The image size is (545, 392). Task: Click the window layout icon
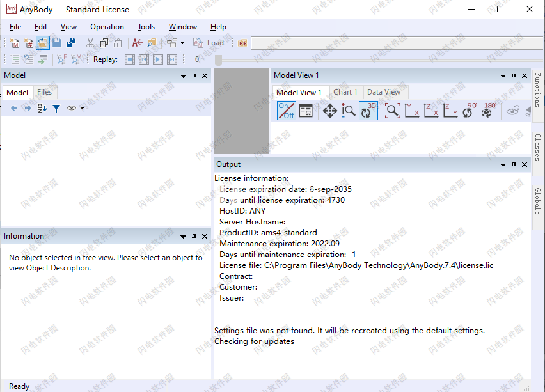tap(171, 43)
